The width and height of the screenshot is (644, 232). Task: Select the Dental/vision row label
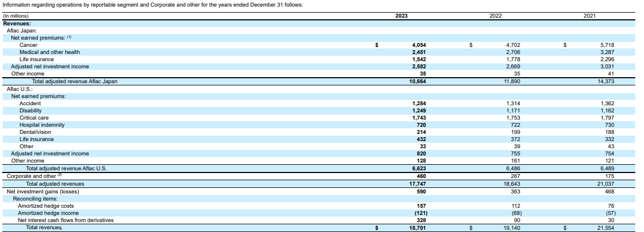click(35, 132)
